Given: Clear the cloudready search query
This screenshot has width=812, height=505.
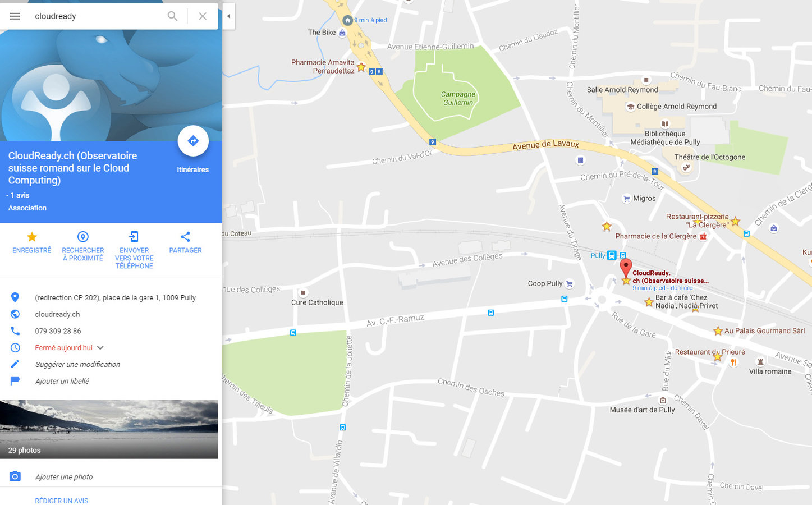Looking at the screenshot, I should point(203,16).
